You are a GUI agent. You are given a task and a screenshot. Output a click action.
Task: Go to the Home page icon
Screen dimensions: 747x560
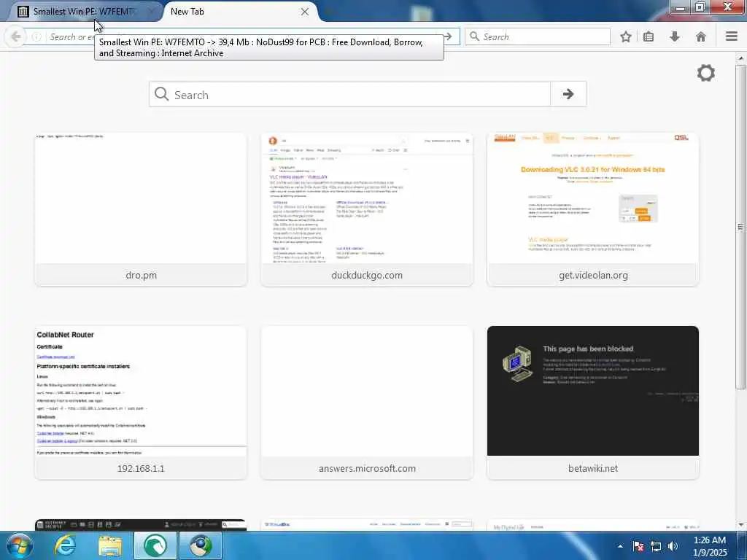click(701, 36)
